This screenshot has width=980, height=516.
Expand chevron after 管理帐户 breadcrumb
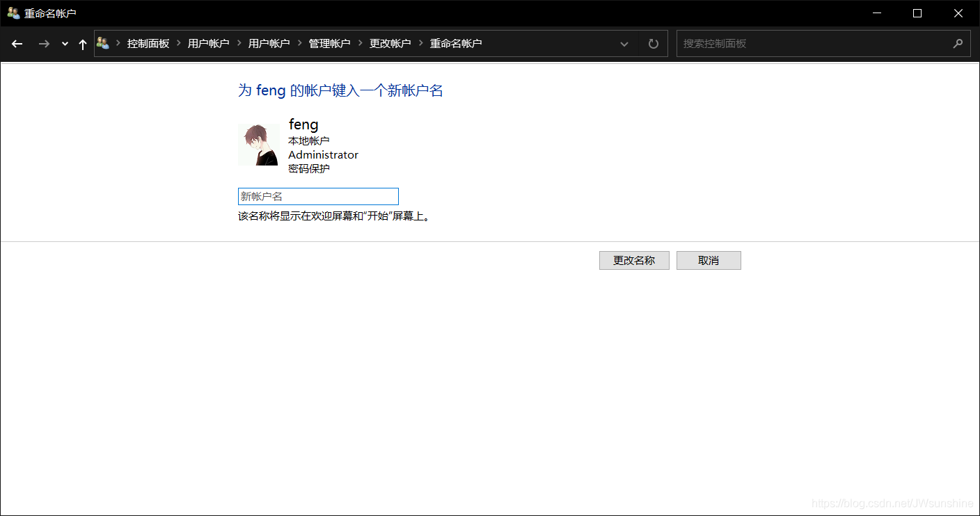[x=361, y=43]
